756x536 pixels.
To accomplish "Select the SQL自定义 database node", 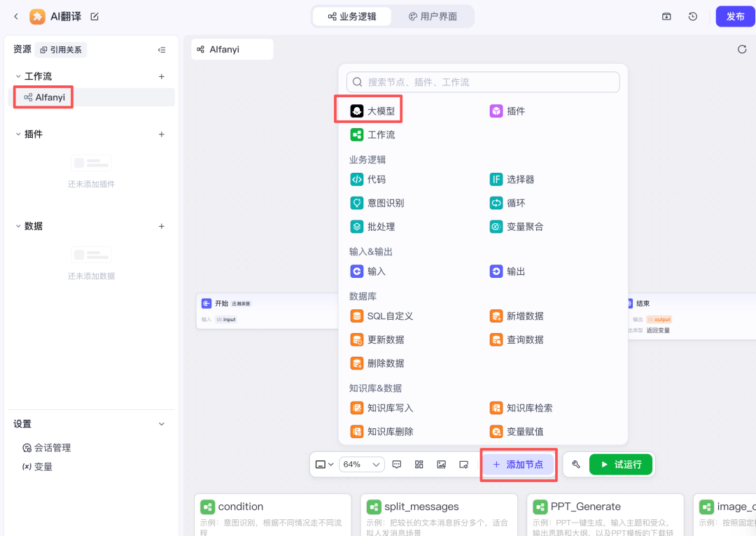I will click(x=382, y=316).
